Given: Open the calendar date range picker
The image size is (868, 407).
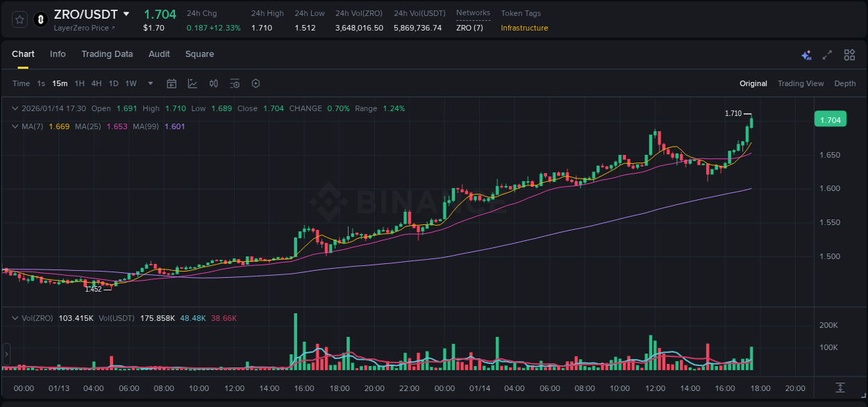Looking at the screenshot, I should pyautogui.click(x=172, y=83).
